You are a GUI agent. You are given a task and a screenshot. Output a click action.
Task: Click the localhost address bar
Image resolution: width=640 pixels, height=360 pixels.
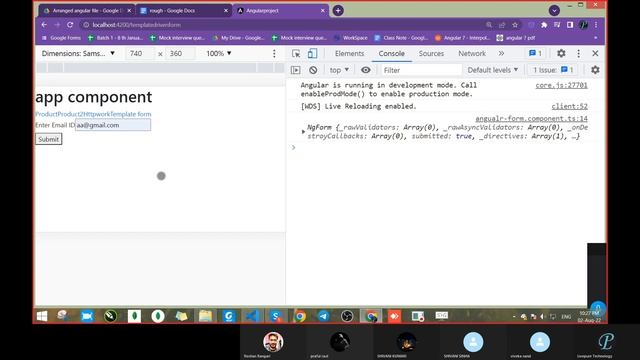tap(282, 25)
